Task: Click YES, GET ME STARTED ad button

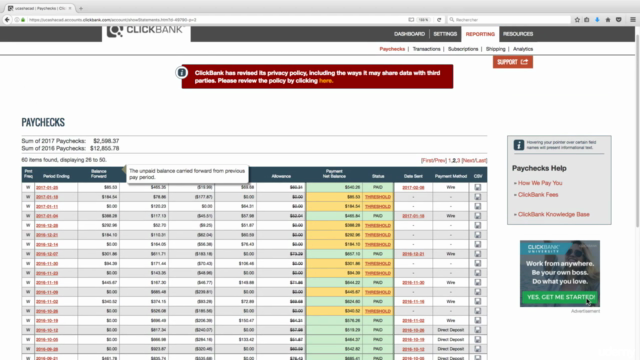Action: [x=560, y=297]
